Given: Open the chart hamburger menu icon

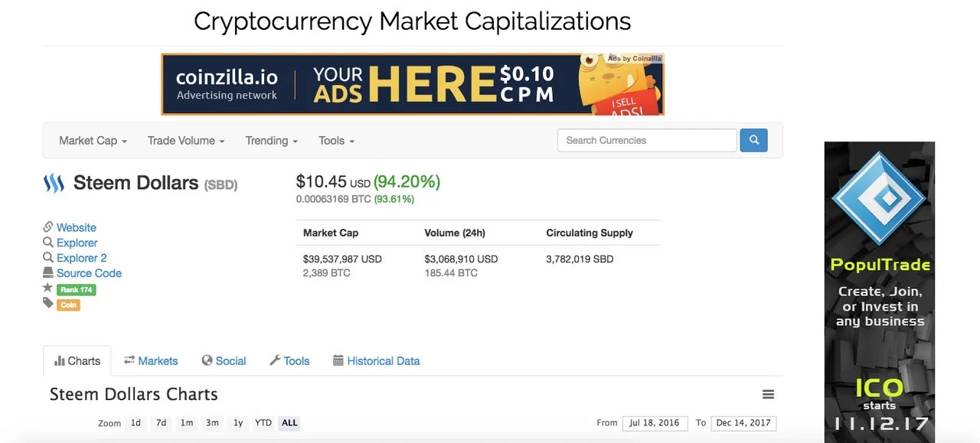Looking at the screenshot, I should pyautogui.click(x=768, y=395).
